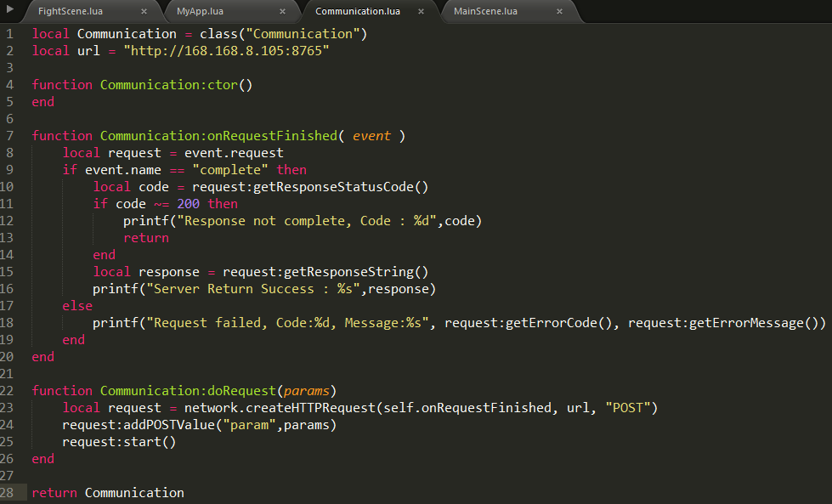Click "request:getResponseStatusCode()" call

[310, 187]
